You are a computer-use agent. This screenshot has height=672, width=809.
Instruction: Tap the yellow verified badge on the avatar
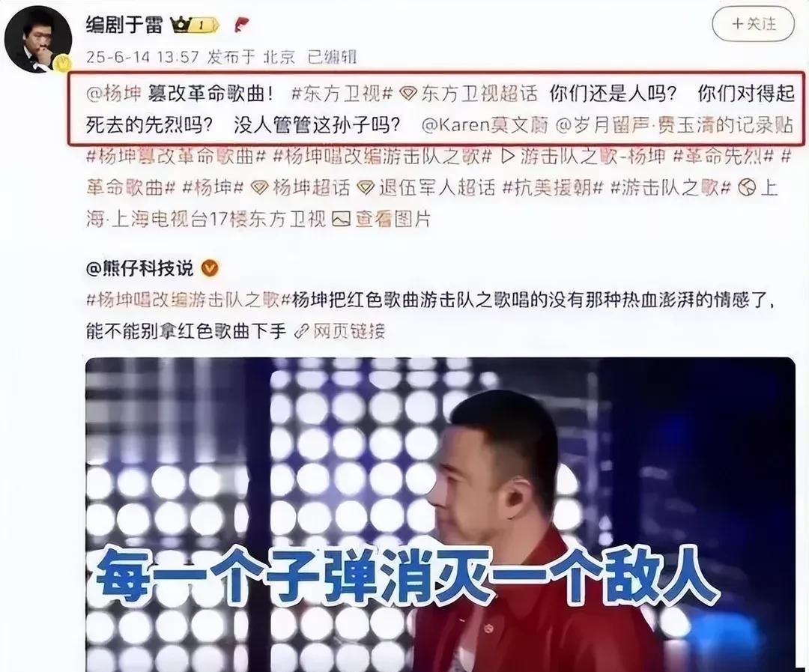[x=63, y=64]
